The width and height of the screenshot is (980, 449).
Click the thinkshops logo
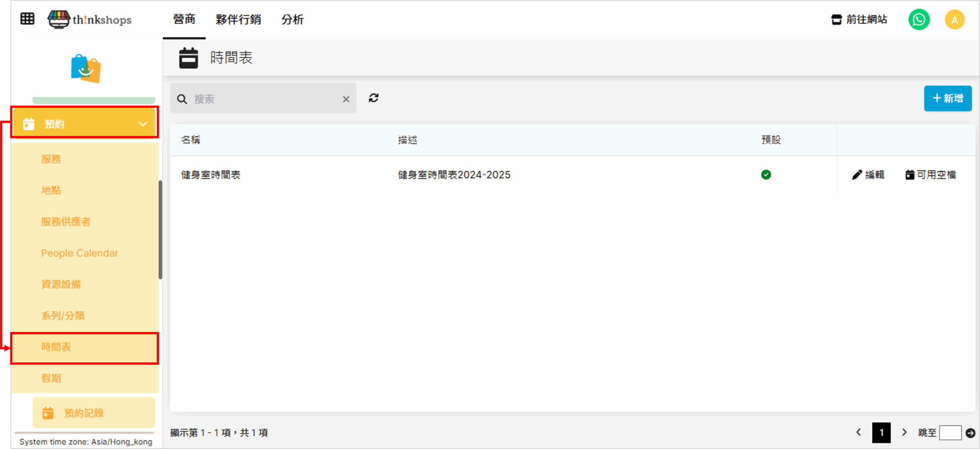(x=90, y=20)
